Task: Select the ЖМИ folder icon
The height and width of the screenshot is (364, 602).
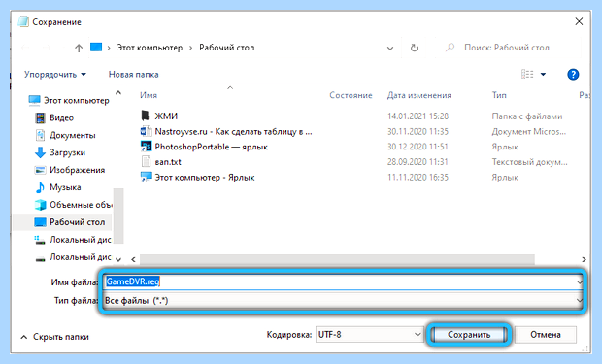Action: (x=145, y=116)
